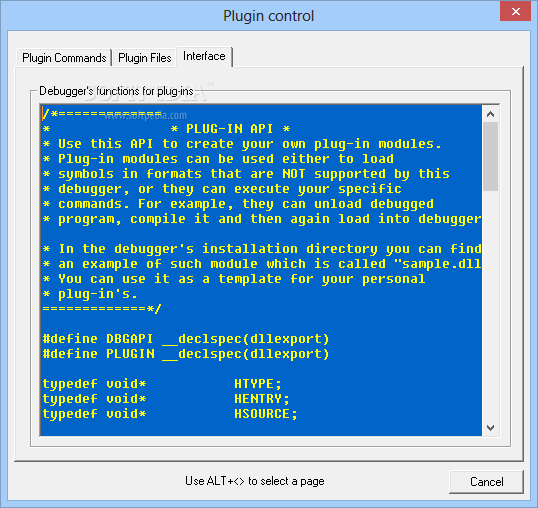Click the 'typedef void* HENTRY;' line
Screen dimensions: 538x508
coord(166,399)
